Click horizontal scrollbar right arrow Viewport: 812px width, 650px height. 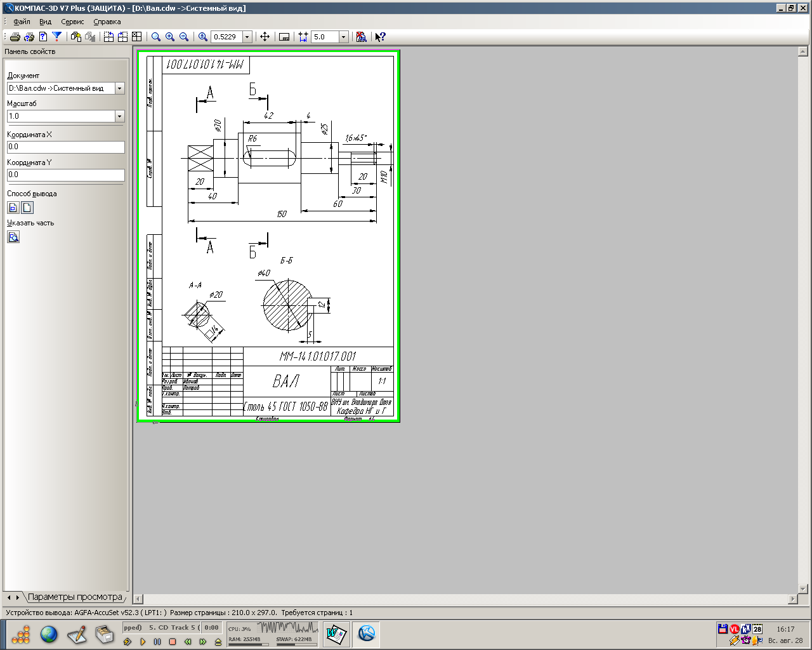click(x=792, y=599)
